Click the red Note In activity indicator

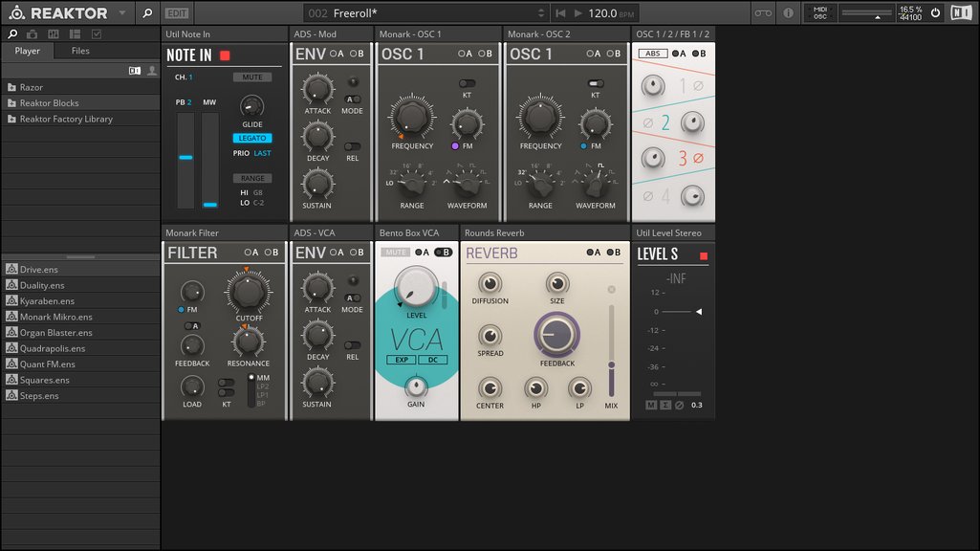point(225,55)
